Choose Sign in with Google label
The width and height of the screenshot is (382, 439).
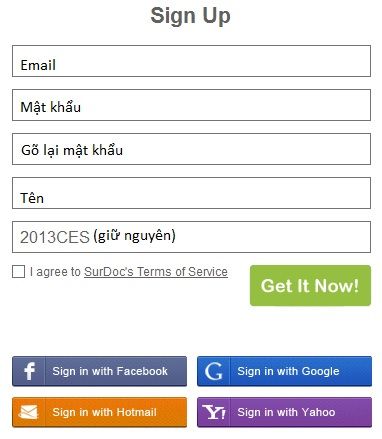pos(288,371)
